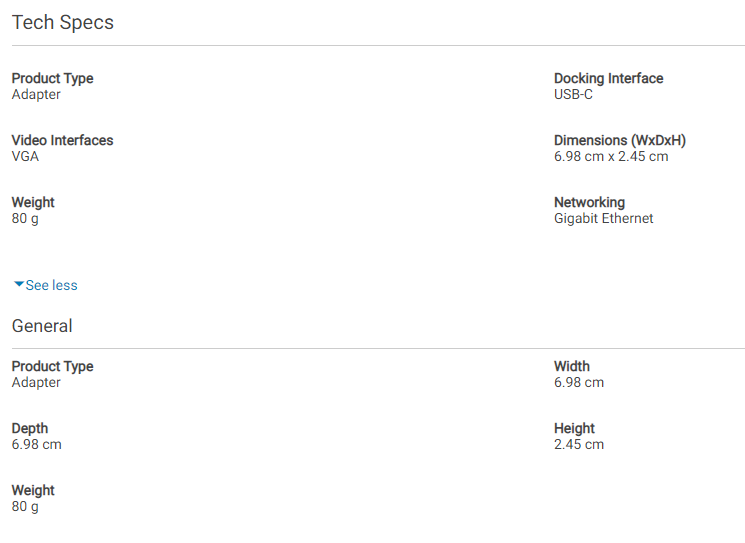The image size is (745, 543).
Task: Click the Dimensions (WxDxH) label
Action: click(620, 140)
